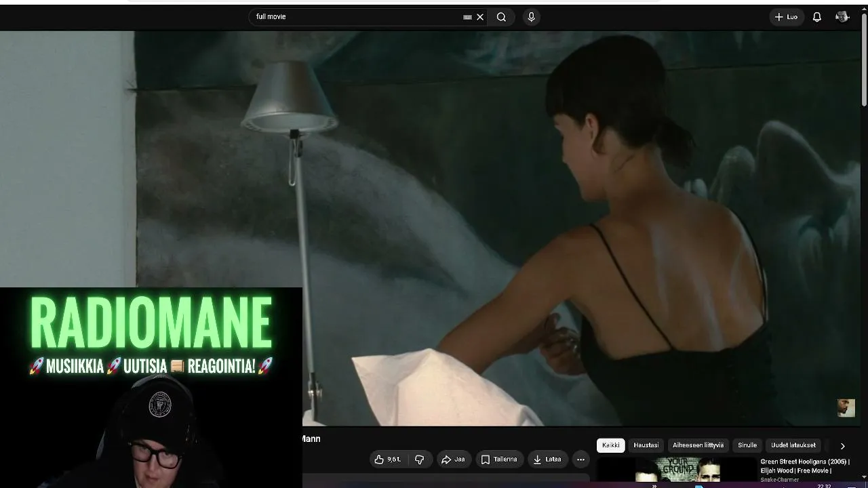Dislike the video with thumbs down
868x488 pixels.
419,460
